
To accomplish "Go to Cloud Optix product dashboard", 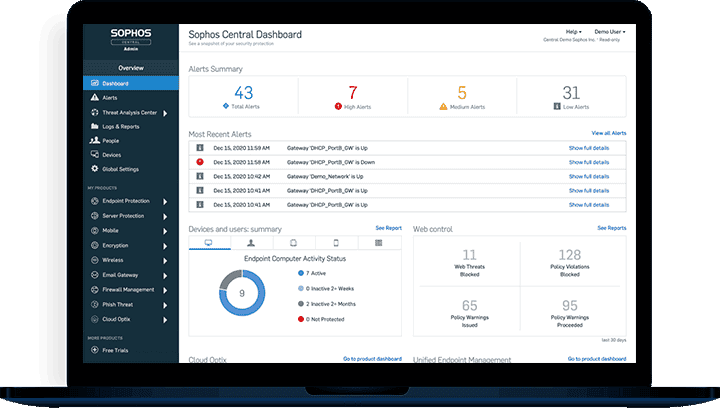I will point(372,359).
